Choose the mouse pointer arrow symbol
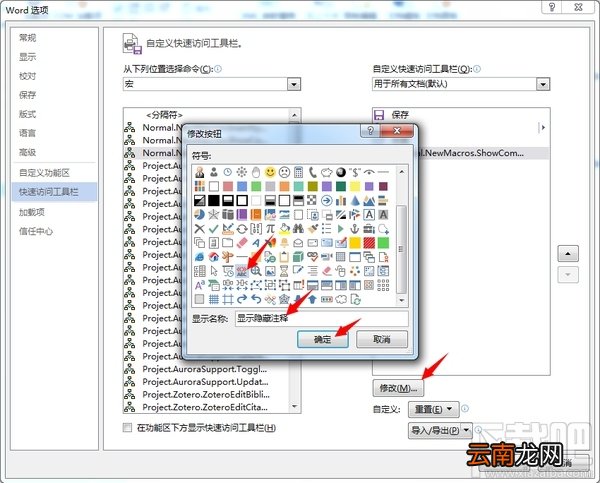The width and height of the screenshot is (600, 483). [214, 271]
